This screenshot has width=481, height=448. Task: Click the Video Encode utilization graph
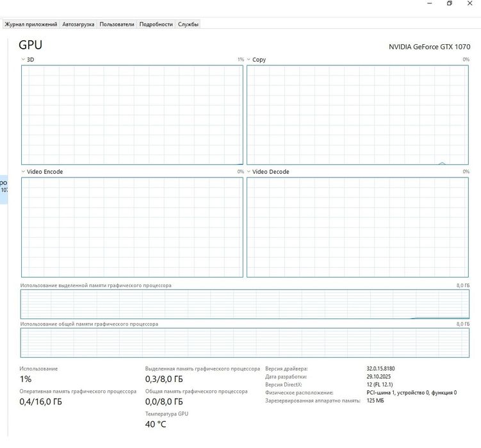tap(132, 228)
